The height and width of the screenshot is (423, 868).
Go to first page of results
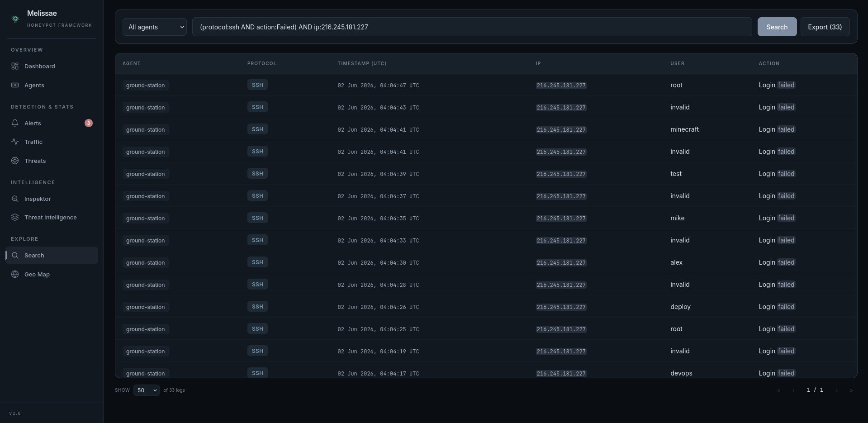[779, 390]
